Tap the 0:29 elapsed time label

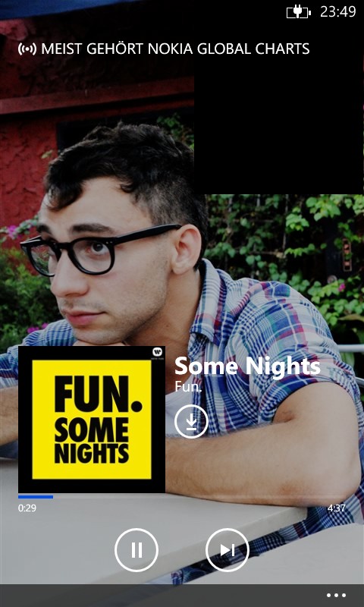pyautogui.click(x=27, y=508)
